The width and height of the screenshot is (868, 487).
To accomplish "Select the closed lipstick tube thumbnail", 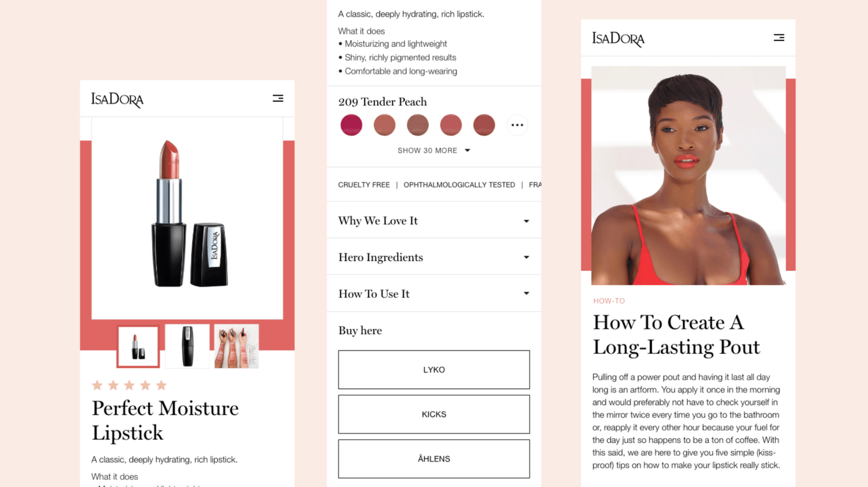I will (187, 346).
